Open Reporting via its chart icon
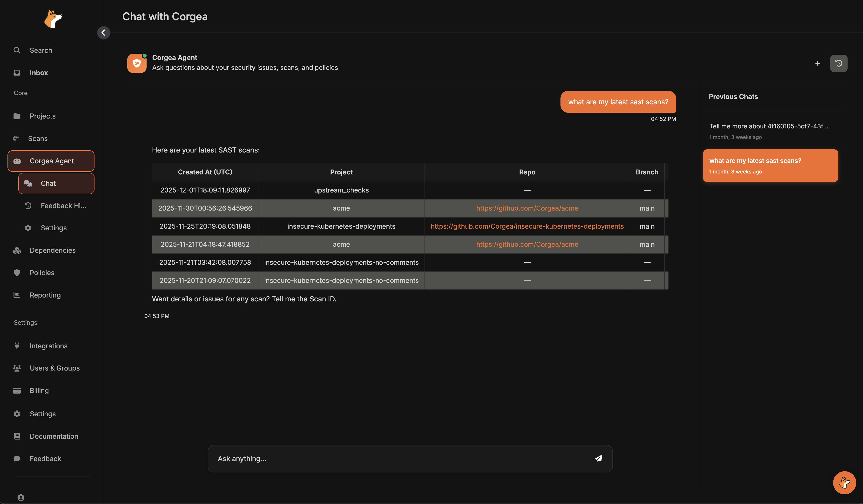Viewport: 863px width, 504px height. pyautogui.click(x=17, y=295)
